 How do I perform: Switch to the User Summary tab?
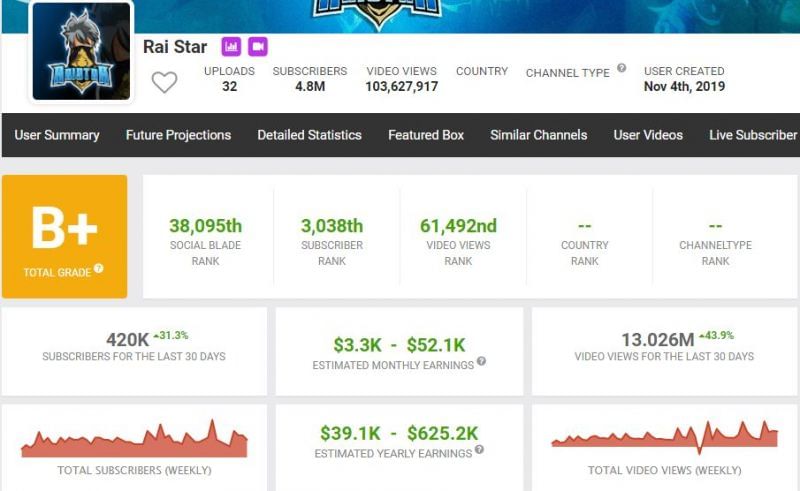point(57,135)
